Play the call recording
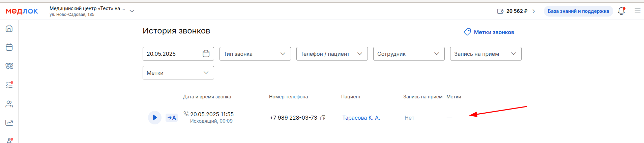The width and height of the screenshot is (644, 143). 154,118
